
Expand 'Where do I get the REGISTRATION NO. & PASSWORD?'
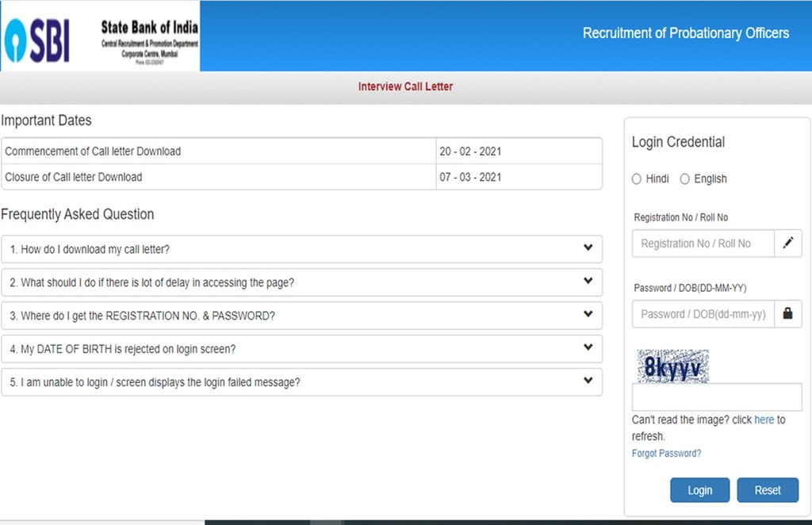[x=301, y=316]
